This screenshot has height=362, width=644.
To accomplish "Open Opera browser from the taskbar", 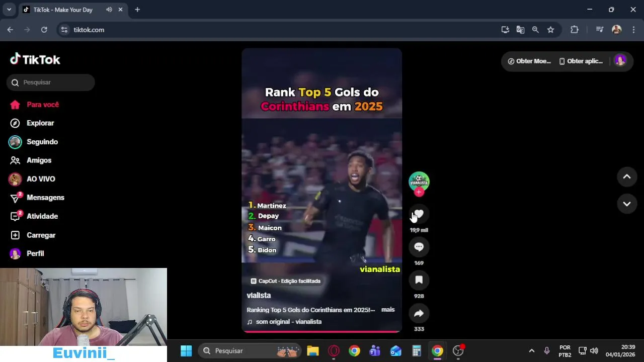I will coord(334,351).
